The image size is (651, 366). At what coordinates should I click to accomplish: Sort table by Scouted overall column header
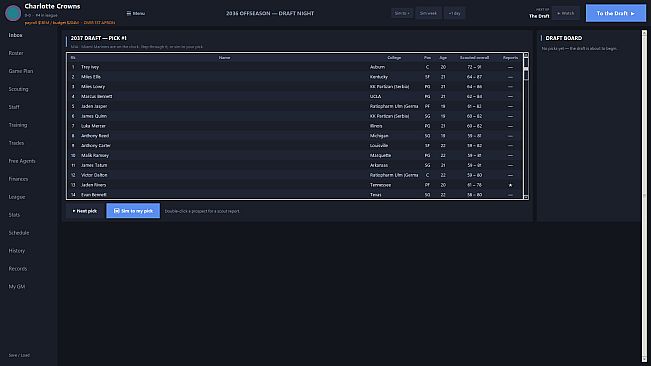coord(474,58)
